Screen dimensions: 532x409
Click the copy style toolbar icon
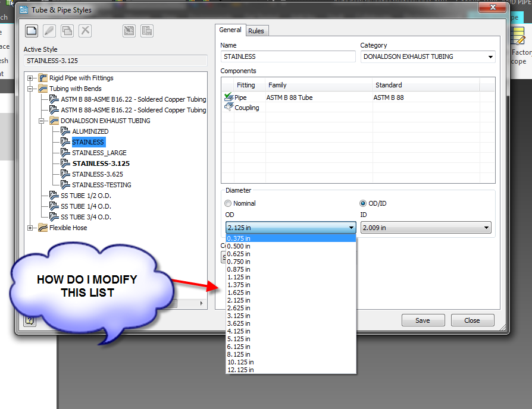[x=67, y=30]
